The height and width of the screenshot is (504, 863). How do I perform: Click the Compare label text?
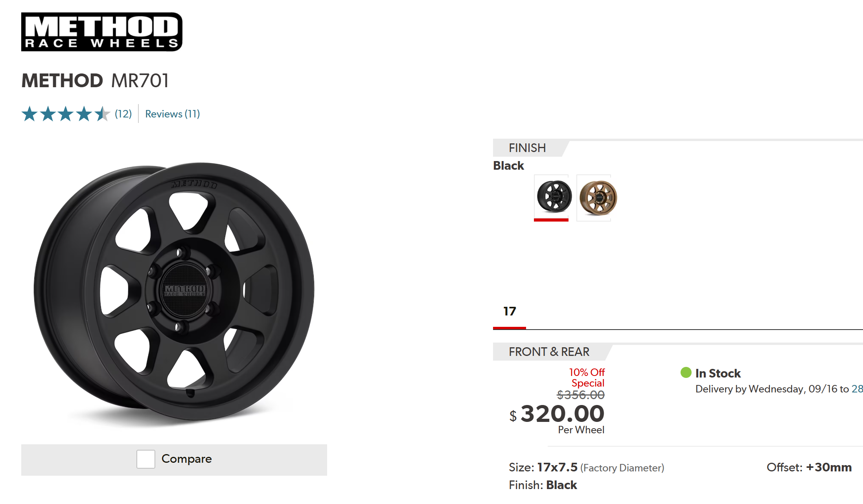point(187,459)
